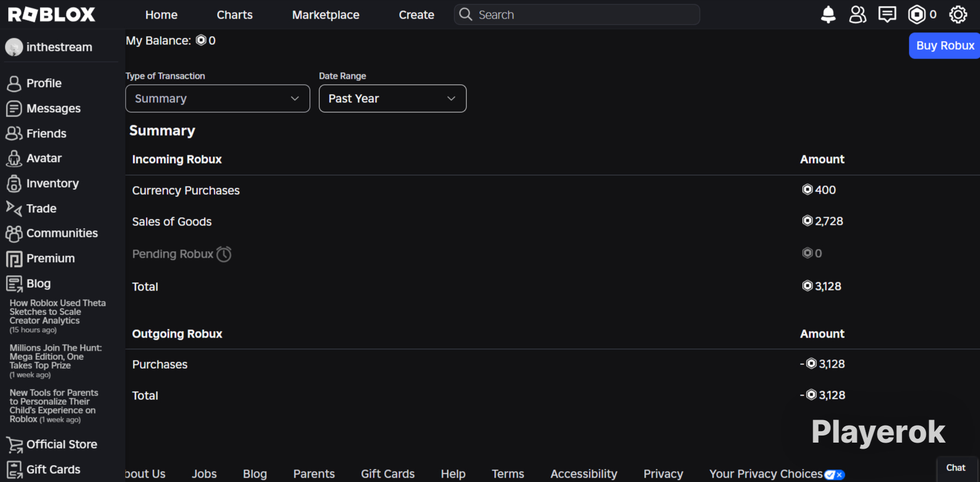Screen dimensions: 980x482
Task: Go to the Home tab
Action: [161, 15]
